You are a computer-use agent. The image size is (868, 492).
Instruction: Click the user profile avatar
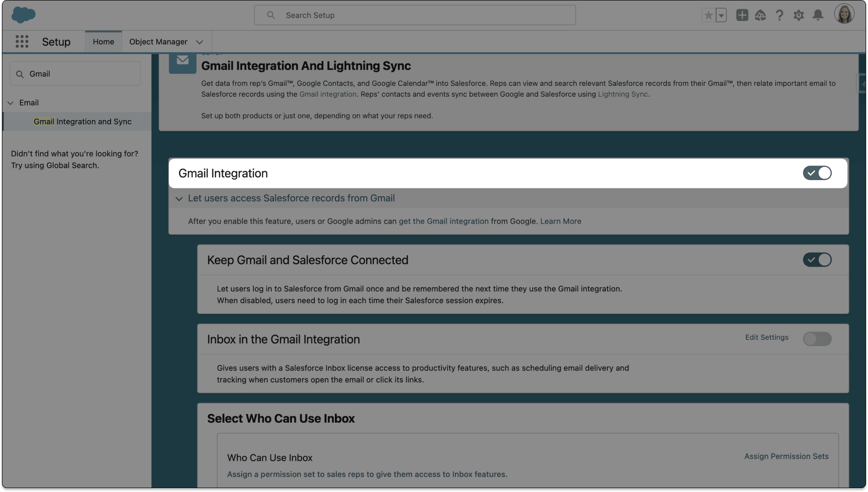[x=844, y=14]
